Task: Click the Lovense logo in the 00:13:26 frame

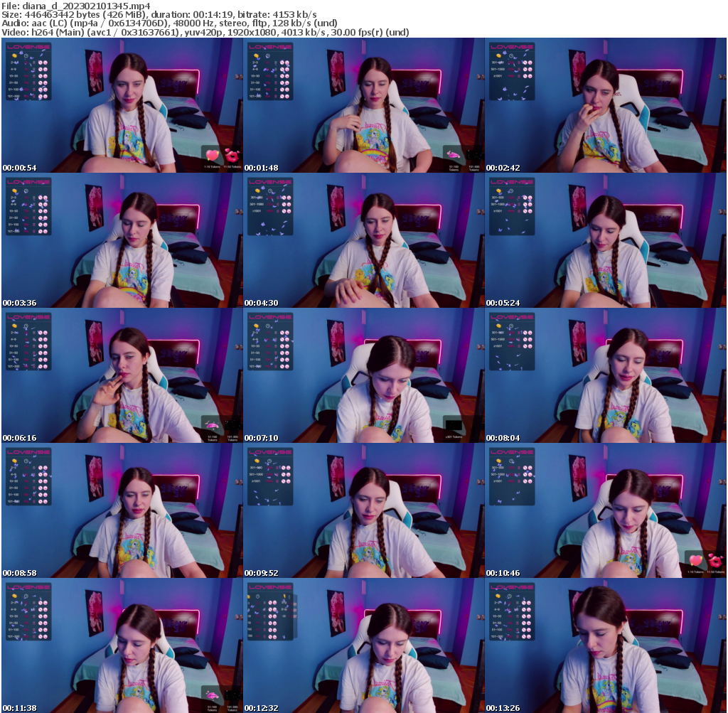Action: (511, 587)
